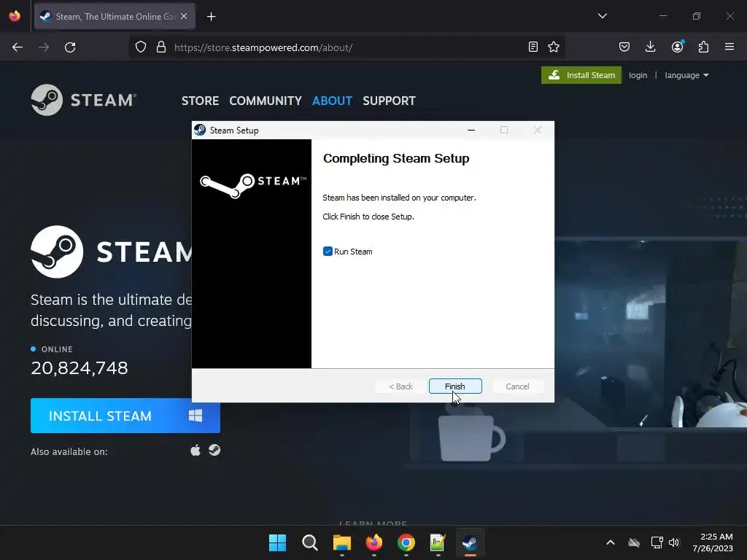Open the notepad app taskbar icon
The image size is (747, 560).
pyautogui.click(x=438, y=542)
